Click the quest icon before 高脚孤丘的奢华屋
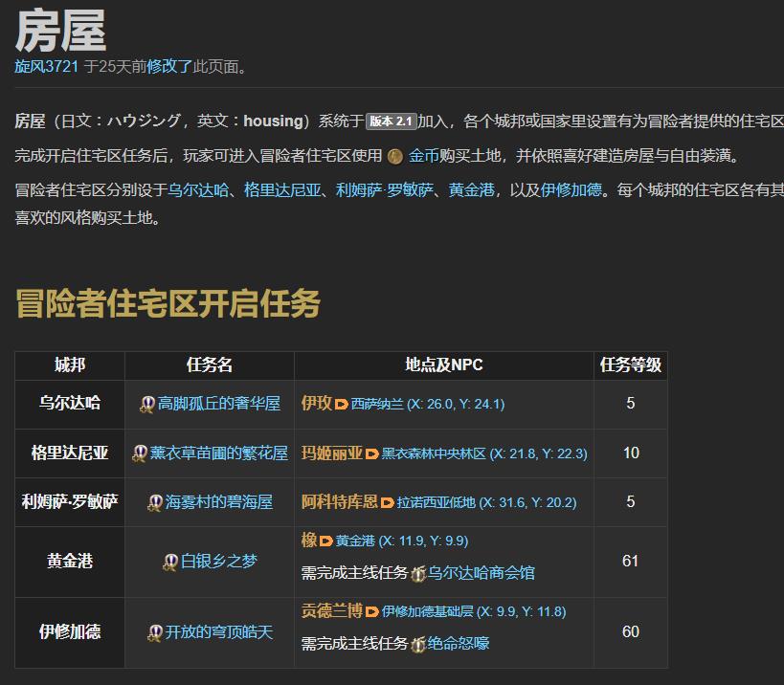Image resolution: width=784 pixels, height=685 pixels. (146, 404)
